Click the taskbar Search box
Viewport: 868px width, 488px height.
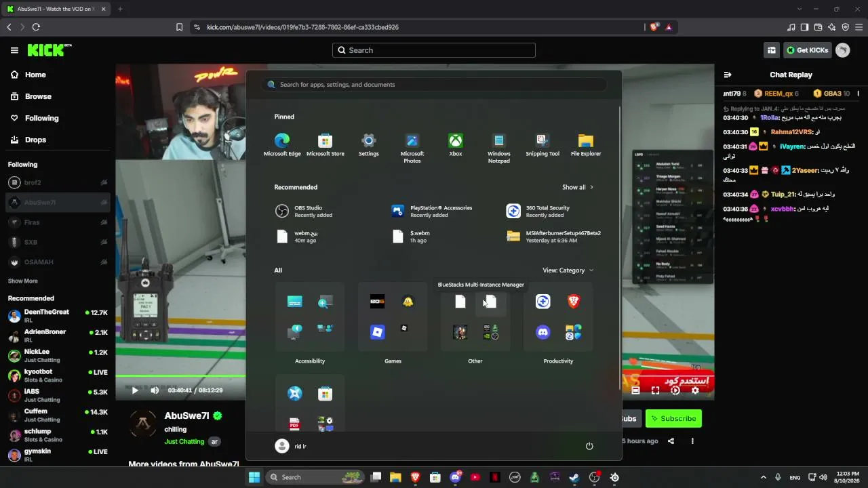316,477
